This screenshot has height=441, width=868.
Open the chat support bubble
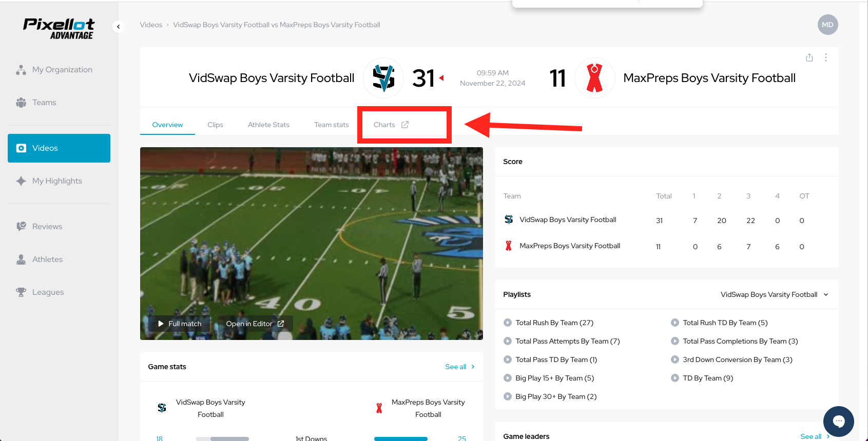(839, 422)
